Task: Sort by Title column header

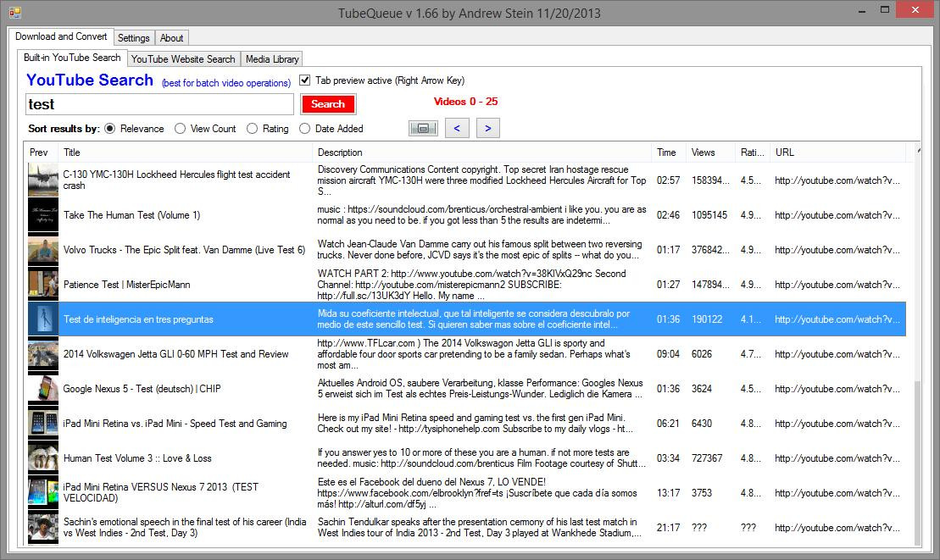Action: click(x=186, y=152)
